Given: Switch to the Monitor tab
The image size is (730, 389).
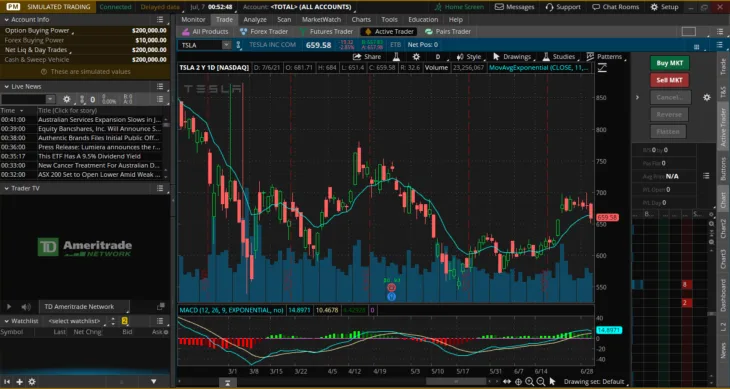Looking at the screenshot, I should click(x=193, y=20).
